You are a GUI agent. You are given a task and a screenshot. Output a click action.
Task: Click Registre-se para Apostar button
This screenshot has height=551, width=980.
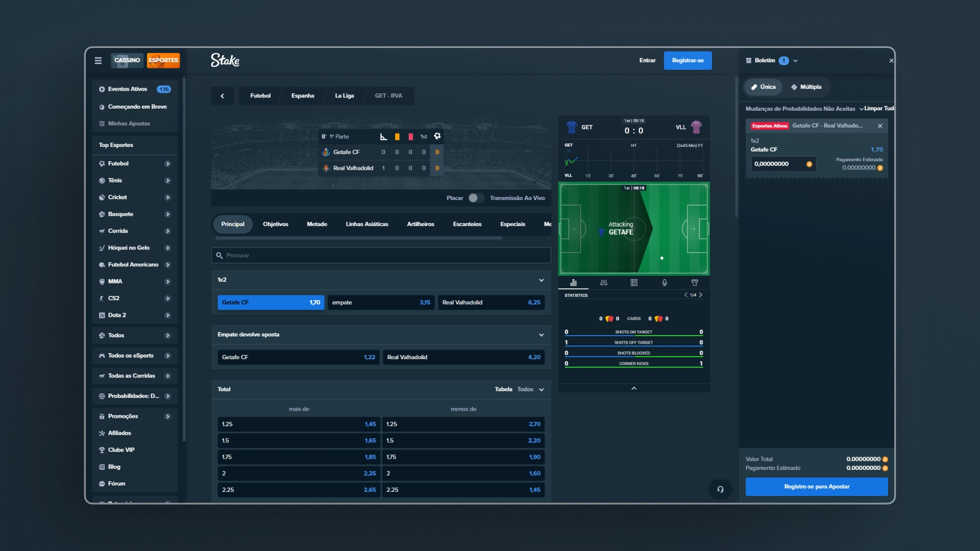pos(817,487)
